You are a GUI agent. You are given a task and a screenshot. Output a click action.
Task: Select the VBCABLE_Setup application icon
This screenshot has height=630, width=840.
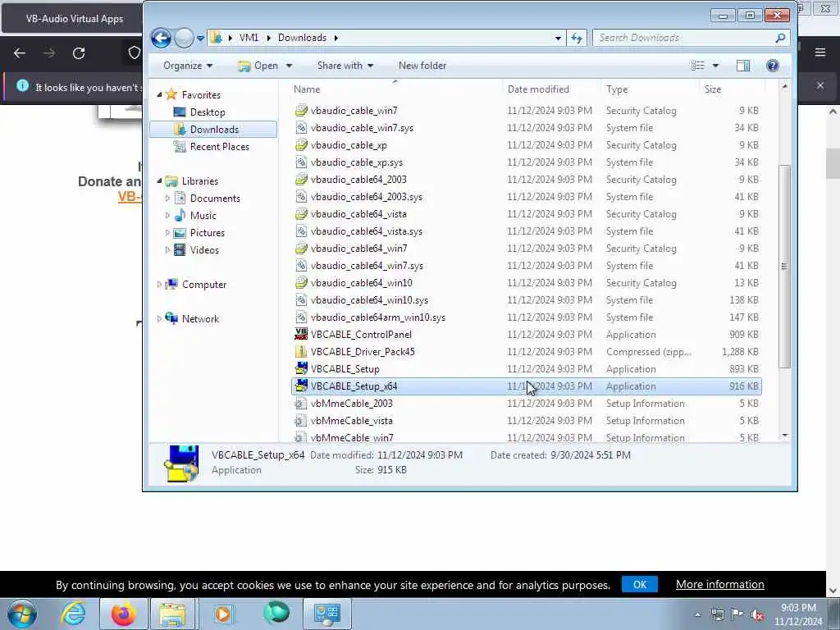coord(301,368)
